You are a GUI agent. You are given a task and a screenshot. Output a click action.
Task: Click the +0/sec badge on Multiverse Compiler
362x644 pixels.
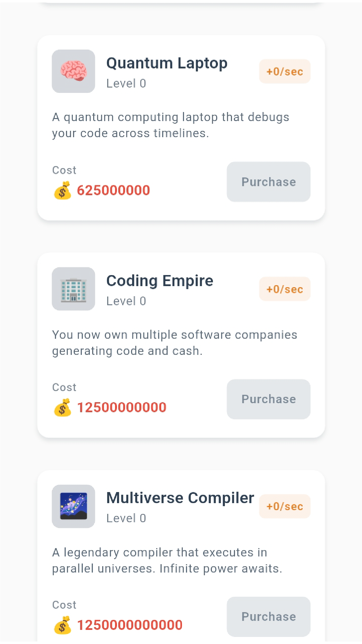[x=285, y=506]
